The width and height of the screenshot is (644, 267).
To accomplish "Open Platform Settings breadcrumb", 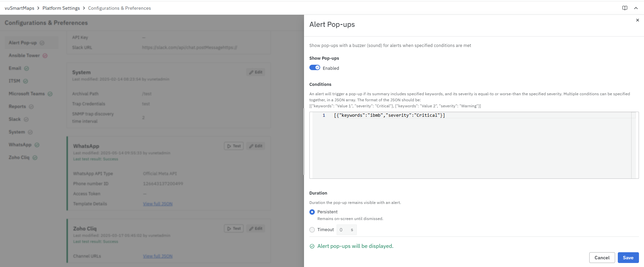I will pyautogui.click(x=61, y=8).
